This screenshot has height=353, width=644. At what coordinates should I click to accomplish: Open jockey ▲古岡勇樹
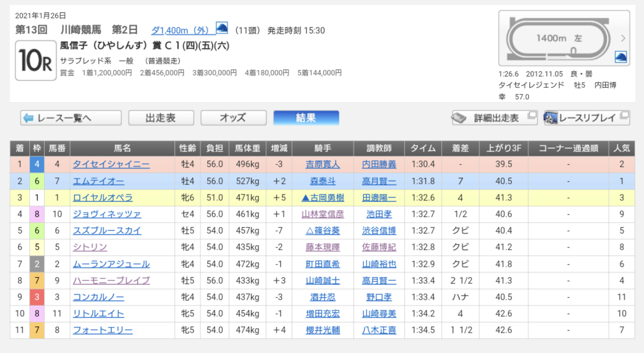coord(323,198)
